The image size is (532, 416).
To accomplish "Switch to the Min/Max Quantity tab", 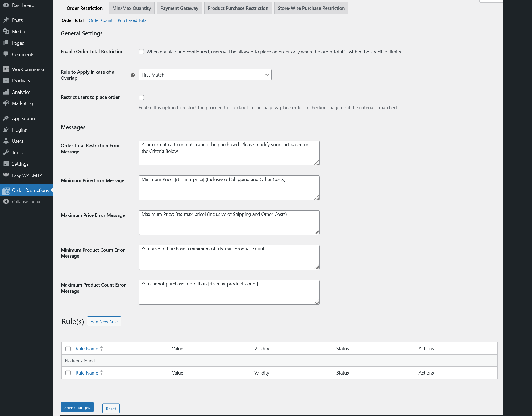I will pyautogui.click(x=131, y=8).
